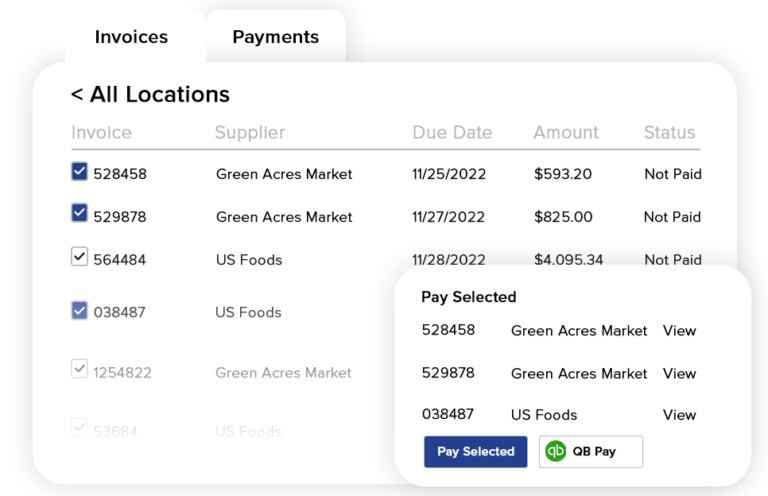The image size is (768, 496).
Task: Check the invoice 1254822 checkbox
Action: [80, 369]
